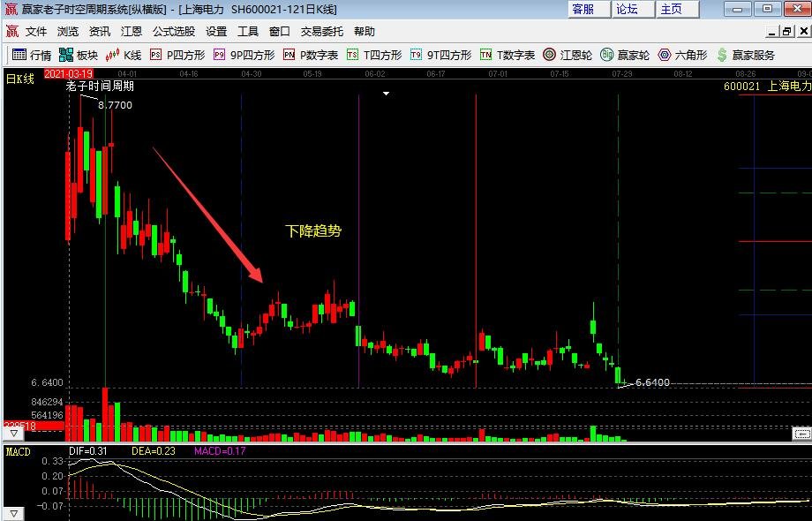812x521 pixels.
Task: Click the 846294 volume axis label
Action: click(x=47, y=402)
